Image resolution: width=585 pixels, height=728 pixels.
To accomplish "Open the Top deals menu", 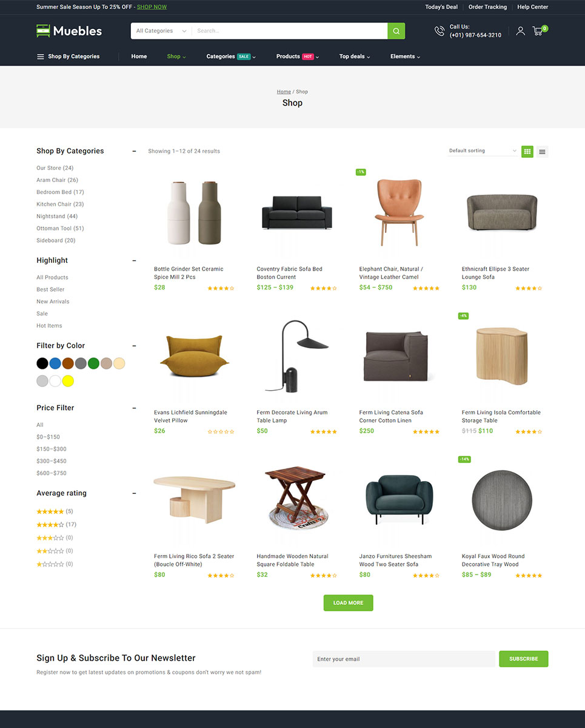I will click(x=355, y=56).
